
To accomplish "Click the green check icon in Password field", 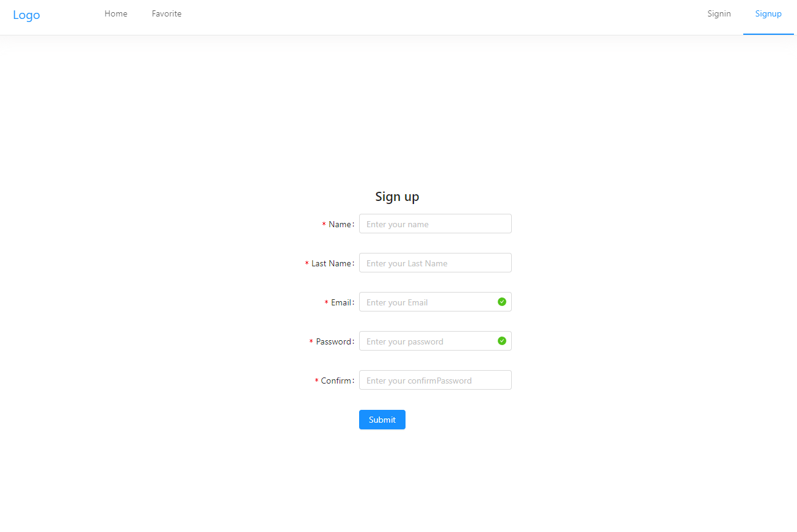I will pyautogui.click(x=502, y=341).
